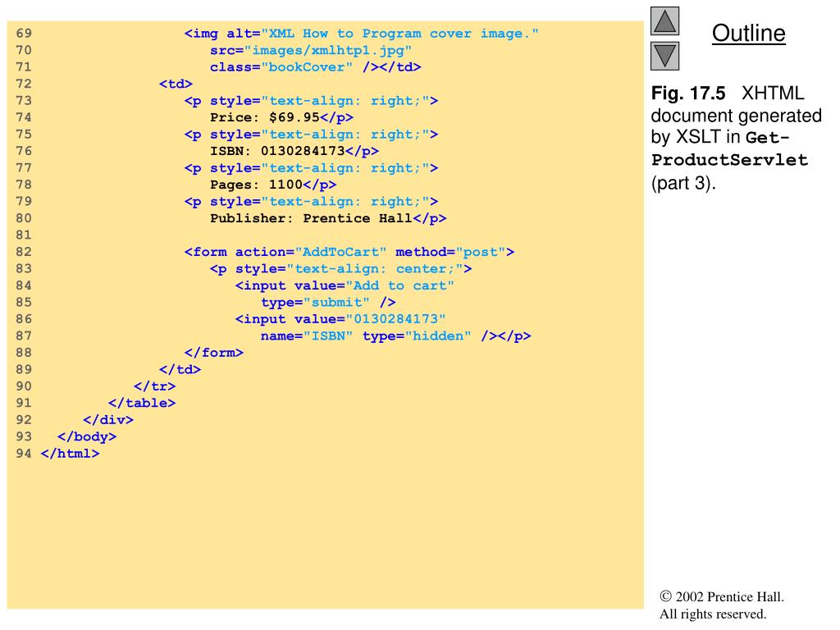Open the Outline link

tap(748, 34)
